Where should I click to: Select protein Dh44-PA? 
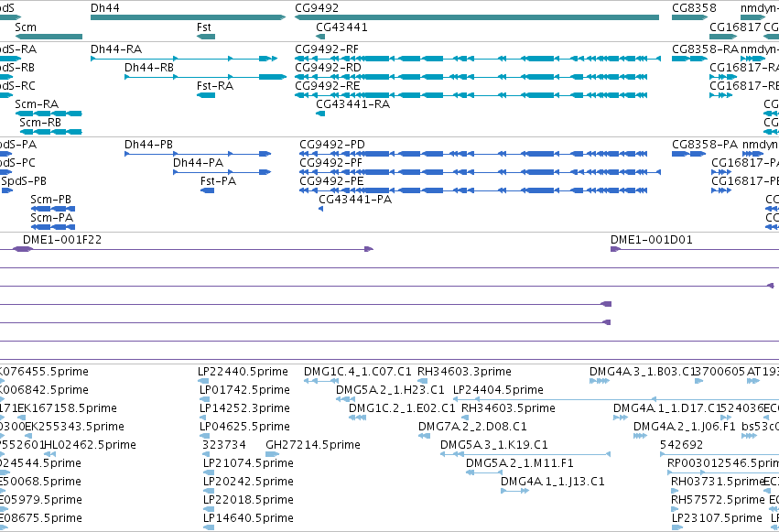[222, 172]
